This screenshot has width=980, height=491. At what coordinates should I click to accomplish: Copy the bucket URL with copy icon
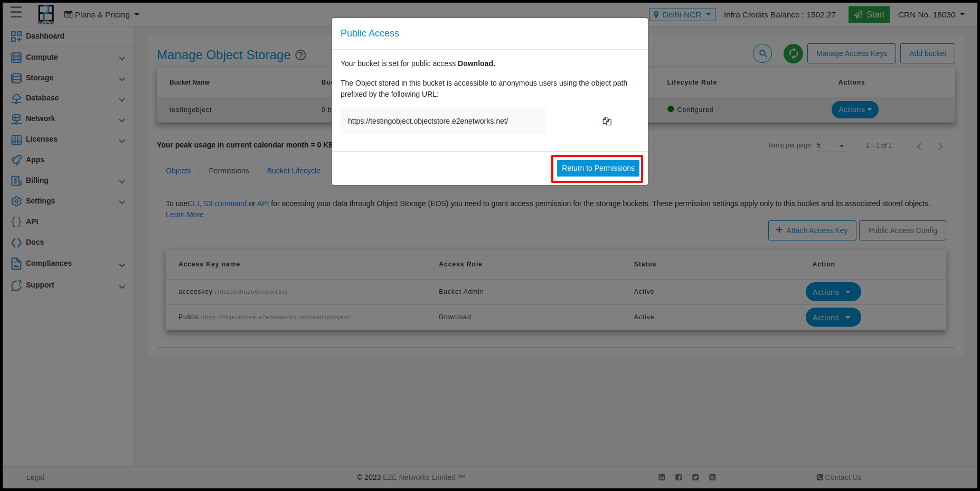point(607,121)
